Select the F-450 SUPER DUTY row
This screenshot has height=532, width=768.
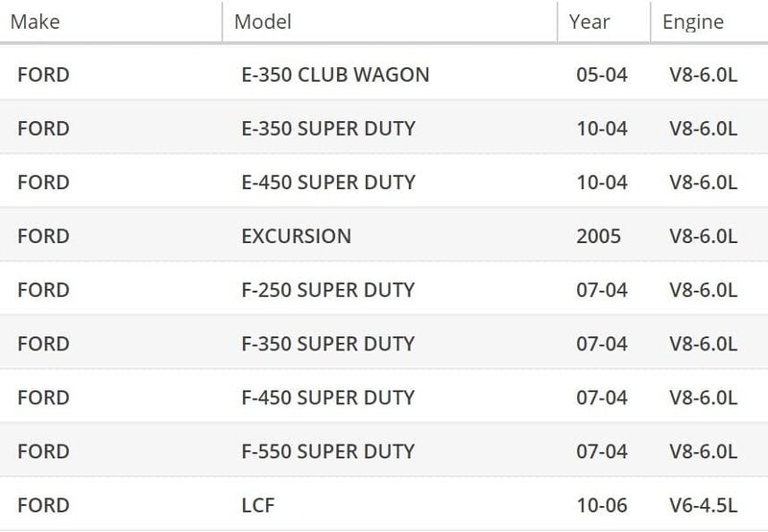coord(384,398)
